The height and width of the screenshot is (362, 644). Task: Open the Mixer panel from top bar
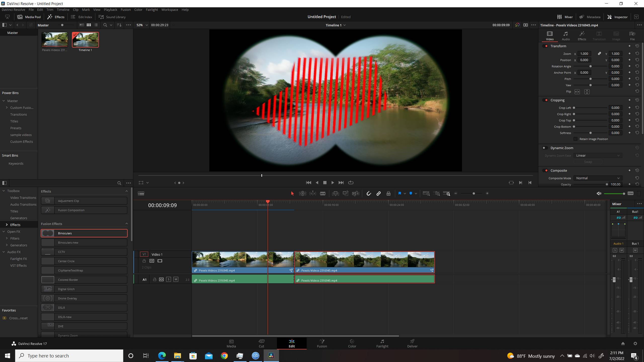pyautogui.click(x=565, y=17)
